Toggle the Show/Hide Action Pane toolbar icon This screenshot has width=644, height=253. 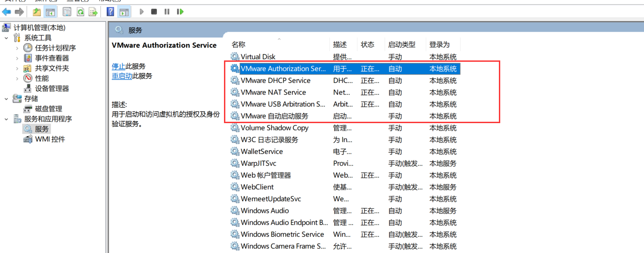pyautogui.click(x=124, y=12)
